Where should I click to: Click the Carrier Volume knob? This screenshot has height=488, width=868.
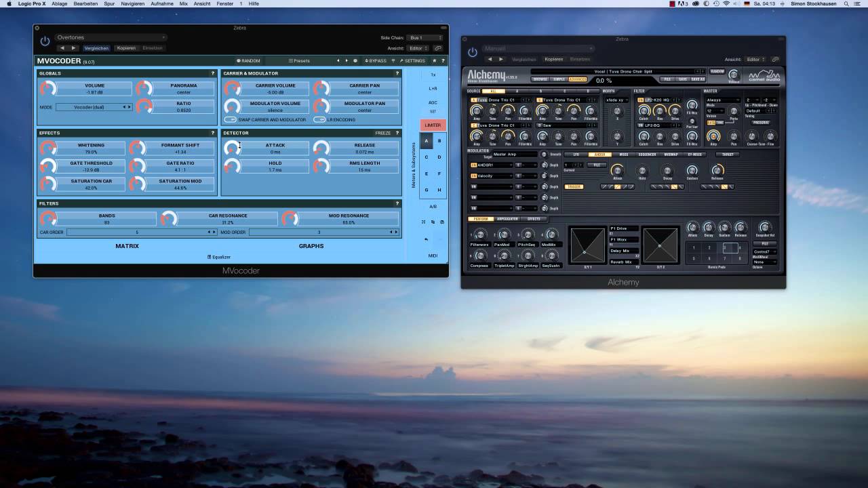coord(232,89)
